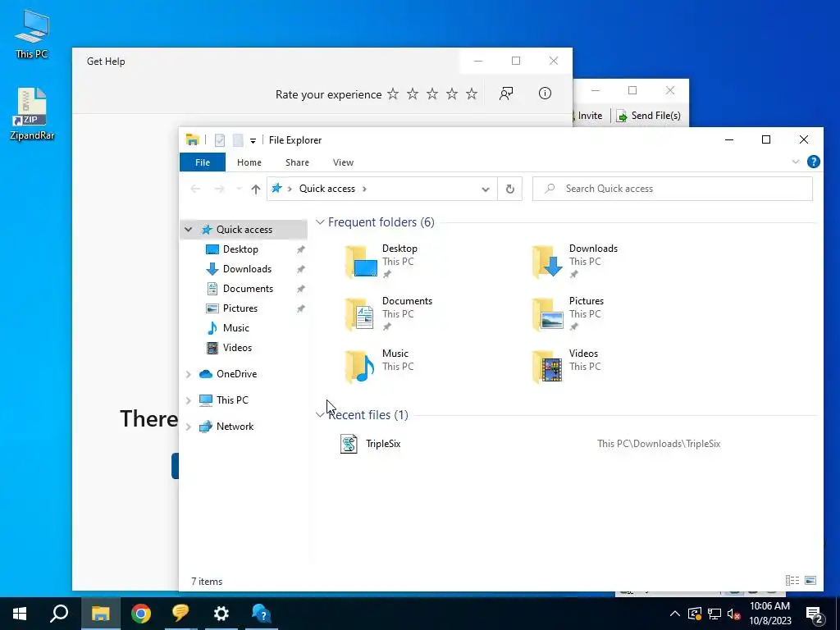Open the File menu tab
Viewport: 840px width, 630px height.
point(203,162)
